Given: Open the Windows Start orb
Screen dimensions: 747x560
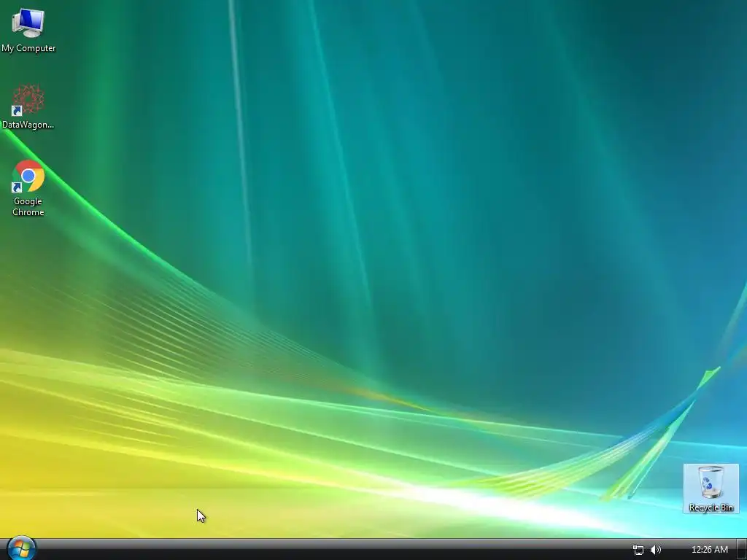Looking at the screenshot, I should tap(21, 549).
